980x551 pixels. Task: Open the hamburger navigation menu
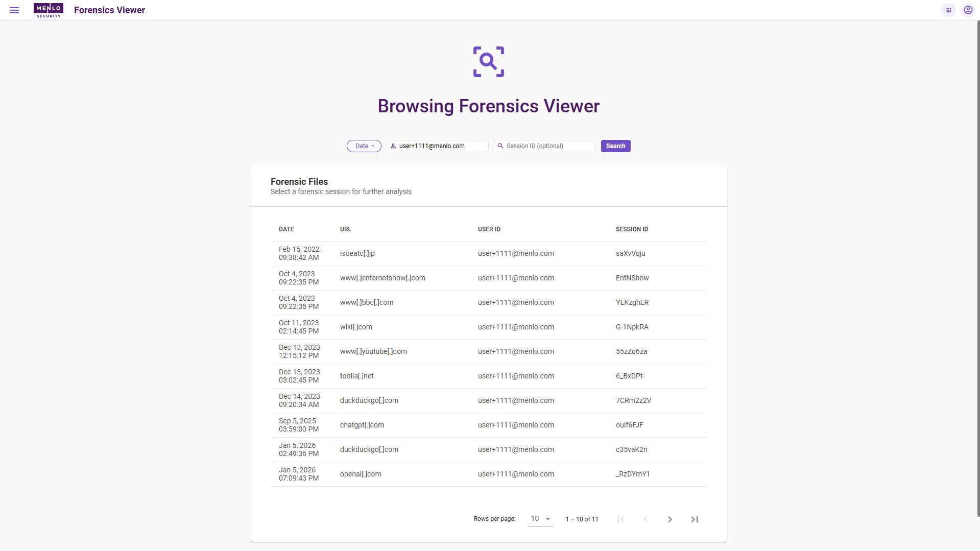[14, 10]
